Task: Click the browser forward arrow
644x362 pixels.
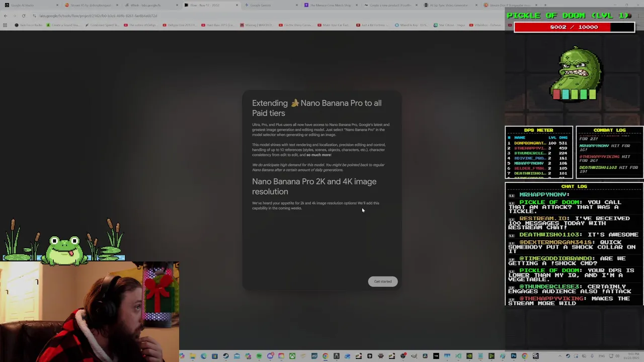Action: [x=14, y=16]
